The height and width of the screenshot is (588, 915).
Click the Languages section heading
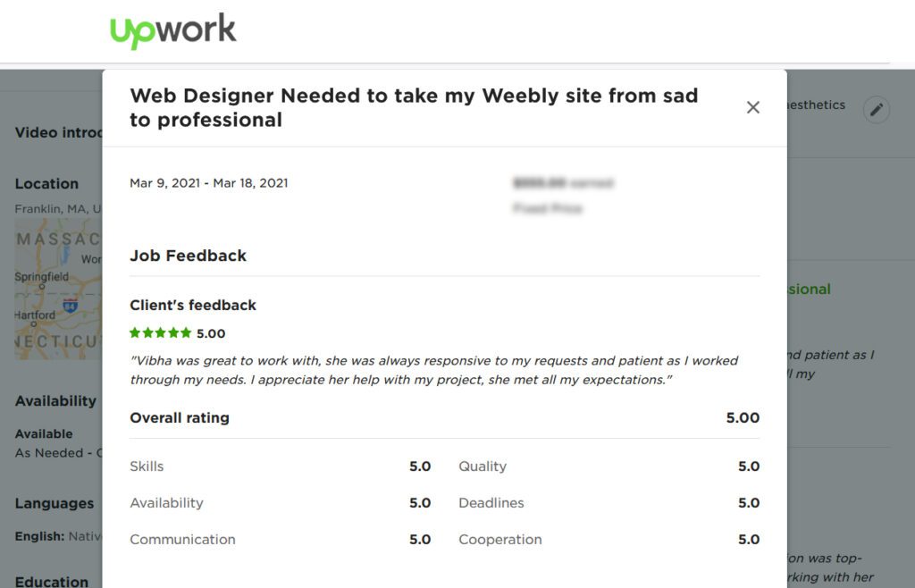[x=55, y=503]
